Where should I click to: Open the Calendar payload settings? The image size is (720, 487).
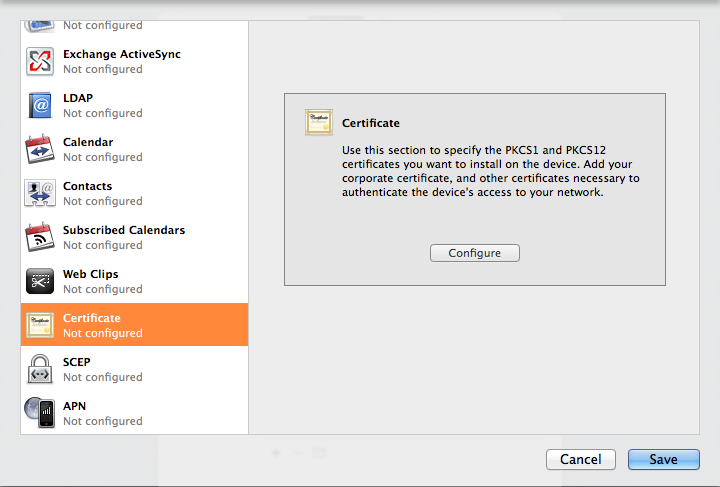[135, 149]
